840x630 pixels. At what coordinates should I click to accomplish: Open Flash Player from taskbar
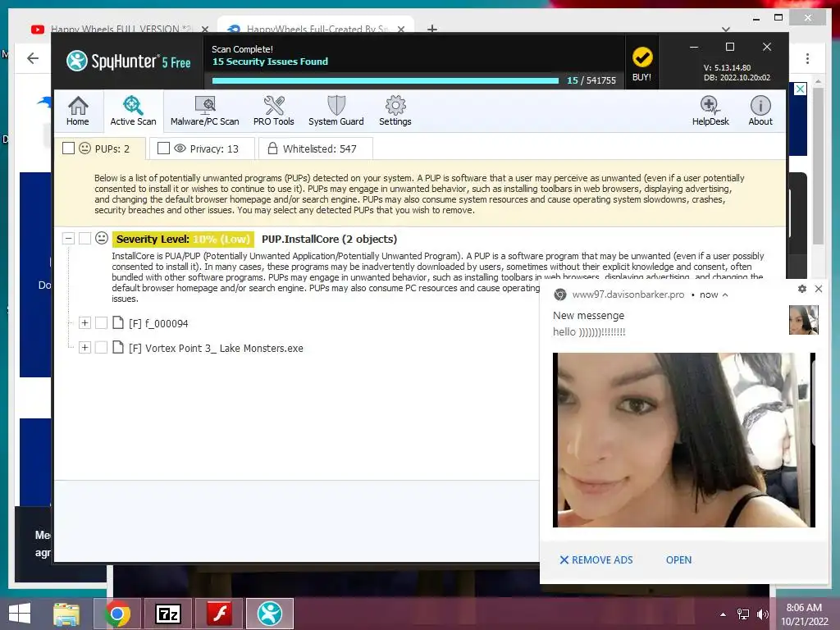(x=219, y=614)
